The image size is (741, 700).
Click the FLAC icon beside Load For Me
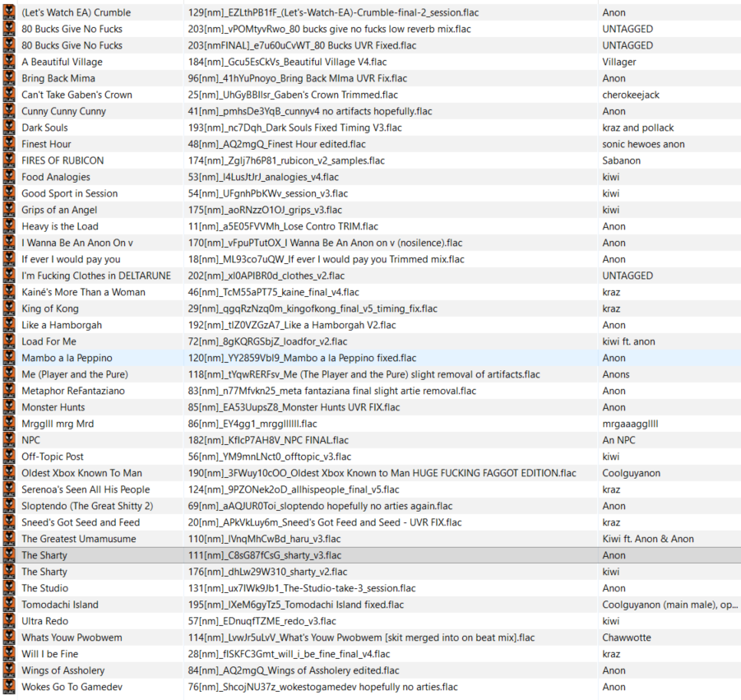click(x=9, y=341)
